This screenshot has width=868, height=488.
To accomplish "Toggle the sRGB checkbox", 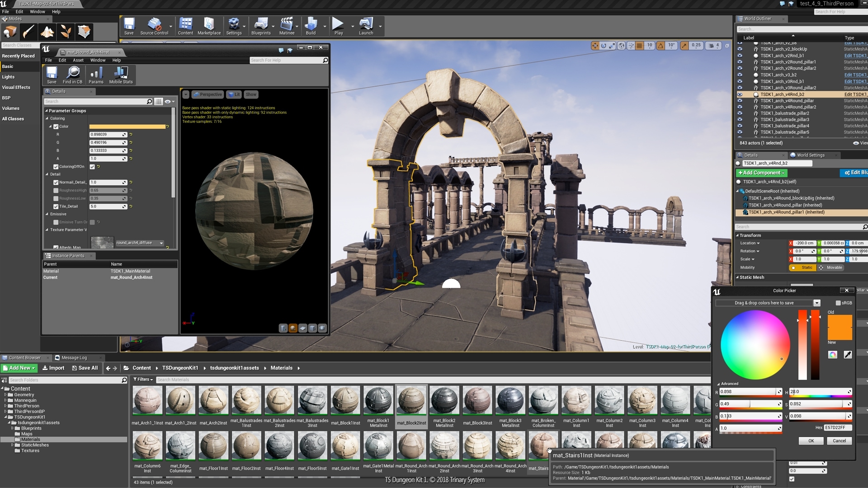I will pyautogui.click(x=838, y=303).
